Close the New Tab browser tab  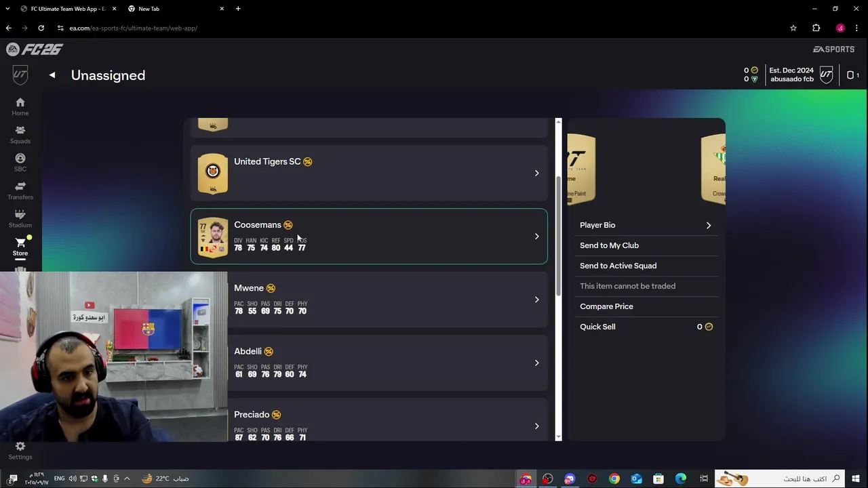click(x=222, y=9)
